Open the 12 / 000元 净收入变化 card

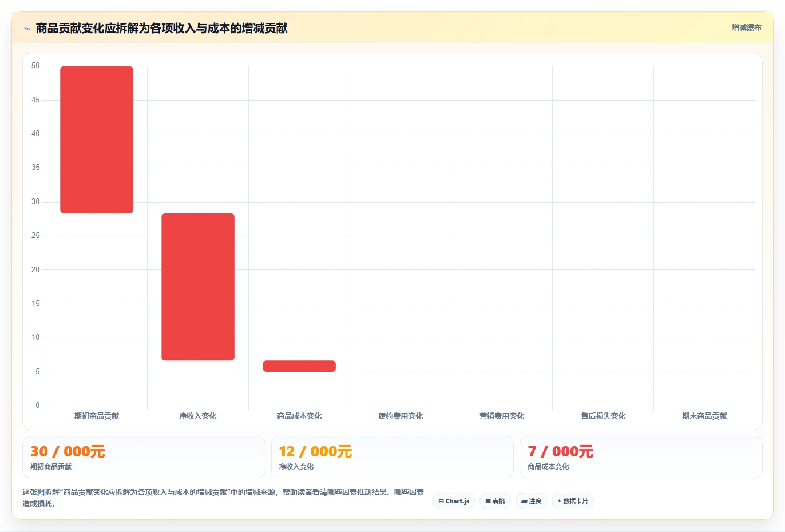(x=392, y=457)
